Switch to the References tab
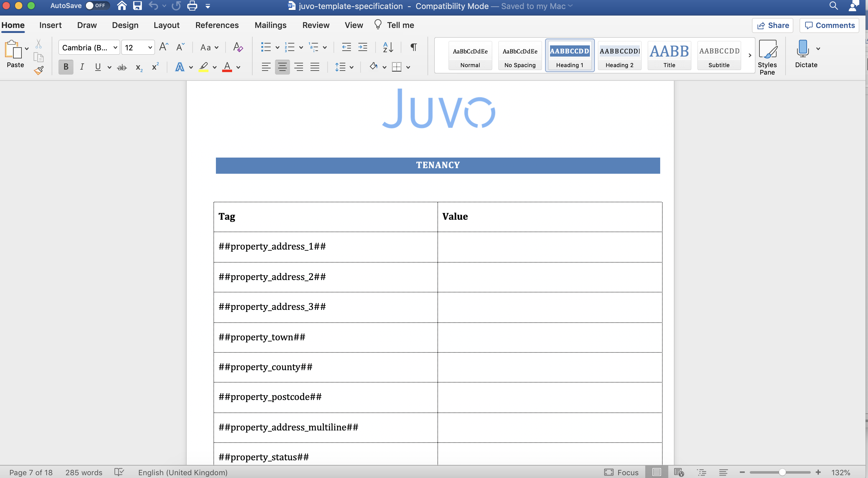Image resolution: width=868 pixels, height=478 pixels. tap(217, 25)
